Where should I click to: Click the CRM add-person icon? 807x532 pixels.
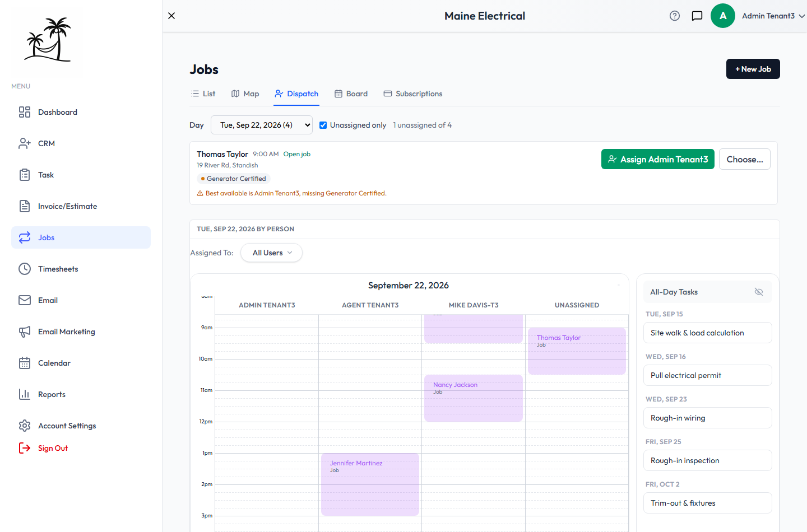point(25,143)
